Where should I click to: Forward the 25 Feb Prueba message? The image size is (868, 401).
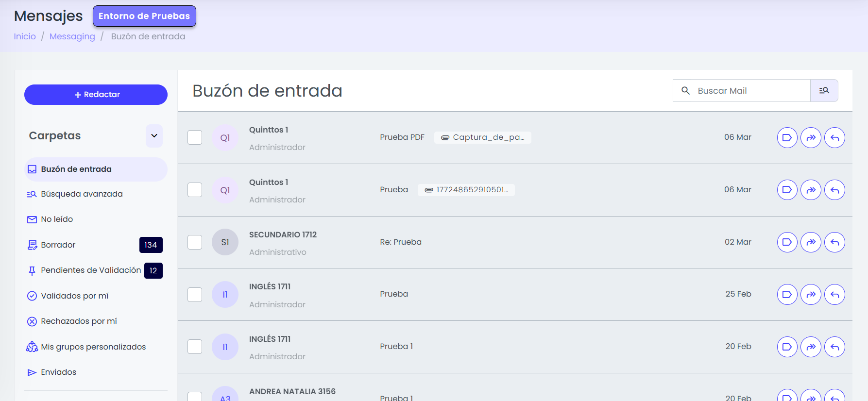(811, 295)
